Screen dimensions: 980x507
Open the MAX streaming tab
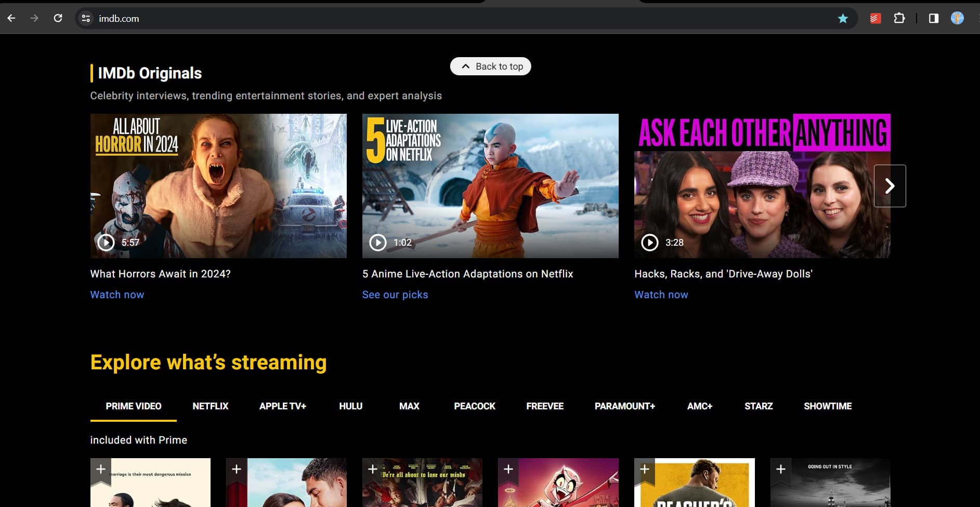pyautogui.click(x=409, y=406)
